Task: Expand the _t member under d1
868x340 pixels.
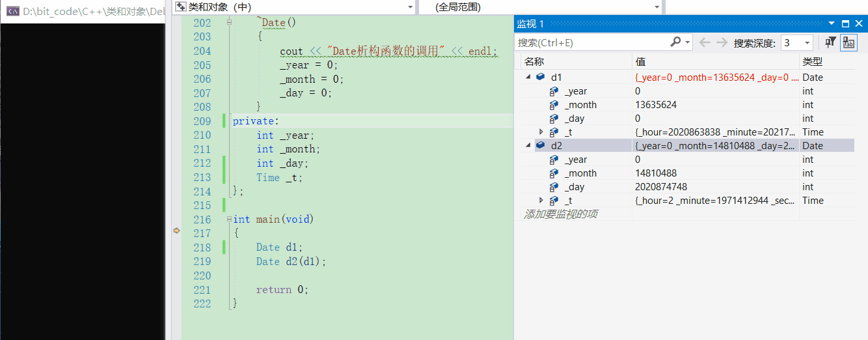Action: pos(541,132)
